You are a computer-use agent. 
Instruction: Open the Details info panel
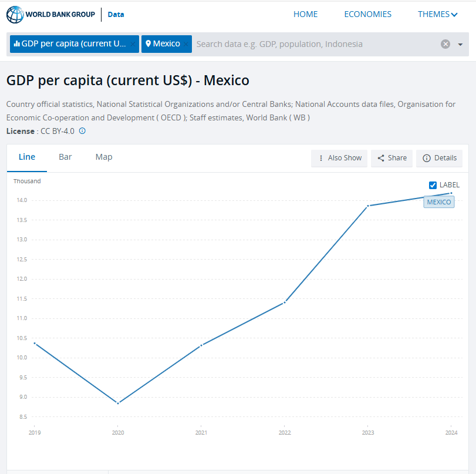click(x=439, y=158)
